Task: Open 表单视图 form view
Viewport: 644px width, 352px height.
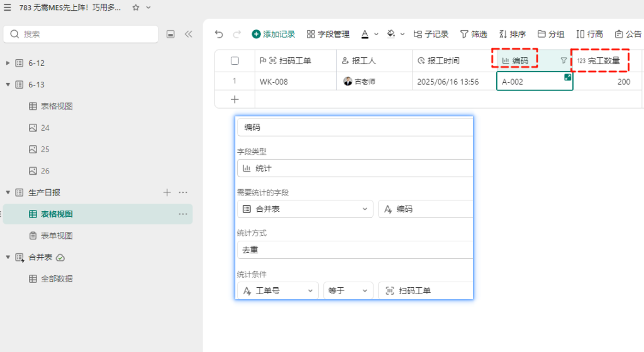Action: (51, 236)
